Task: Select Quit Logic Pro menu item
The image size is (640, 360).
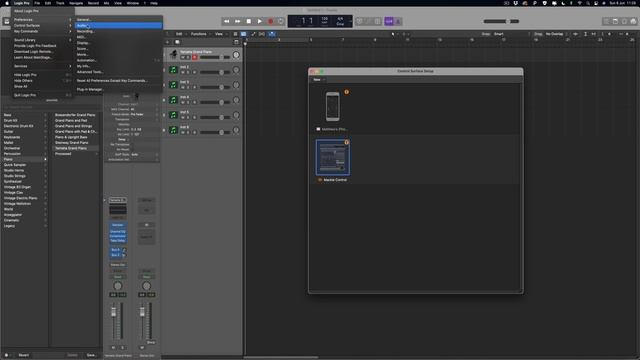Action: (x=42, y=95)
